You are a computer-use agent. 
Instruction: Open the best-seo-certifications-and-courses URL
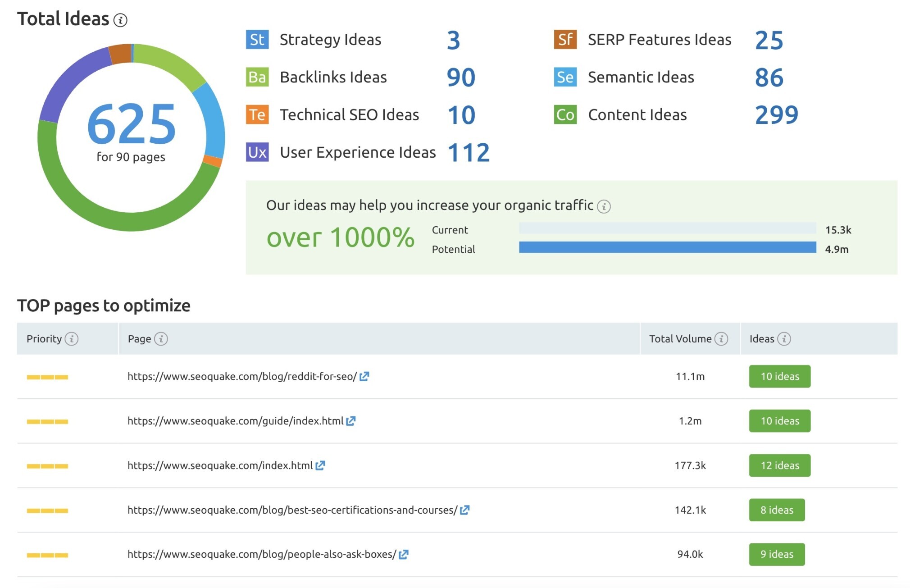292,511
